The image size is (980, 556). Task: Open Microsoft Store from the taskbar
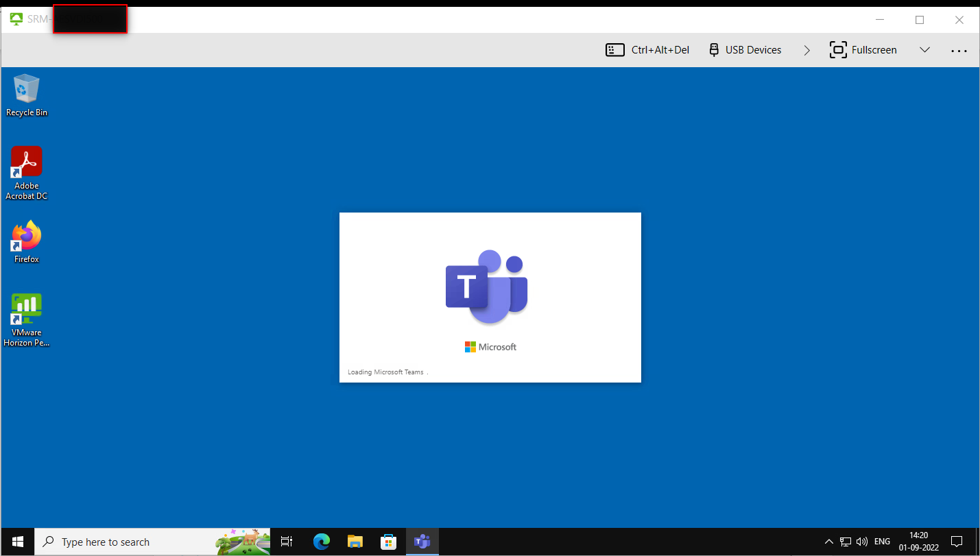pyautogui.click(x=388, y=542)
